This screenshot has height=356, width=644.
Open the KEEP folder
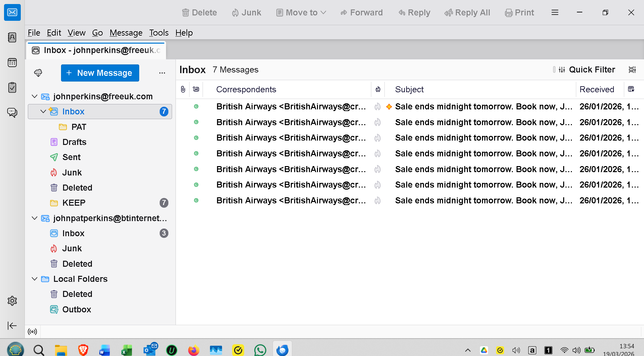pos(74,203)
